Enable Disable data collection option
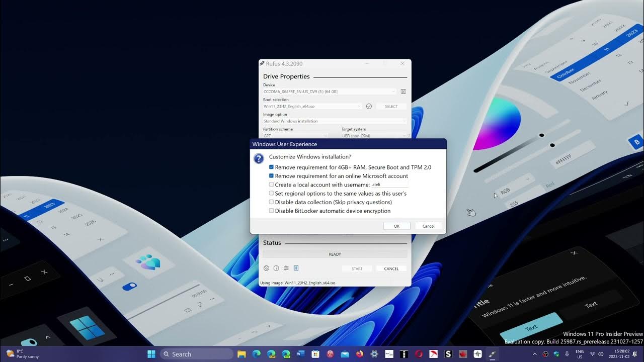The height and width of the screenshot is (362, 644). [x=272, y=202]
